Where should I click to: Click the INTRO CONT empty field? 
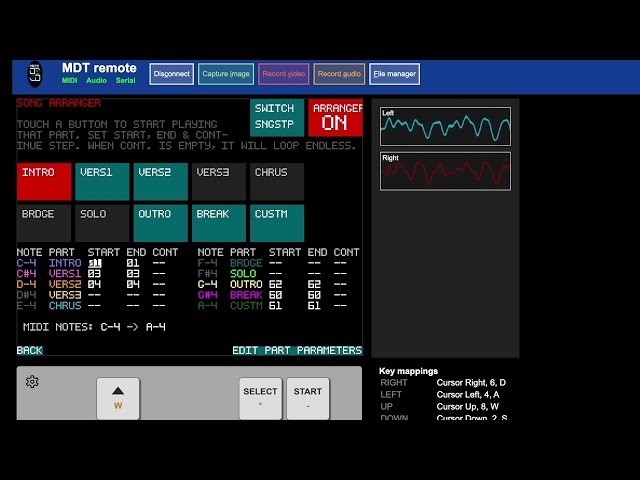pos(159,263)
